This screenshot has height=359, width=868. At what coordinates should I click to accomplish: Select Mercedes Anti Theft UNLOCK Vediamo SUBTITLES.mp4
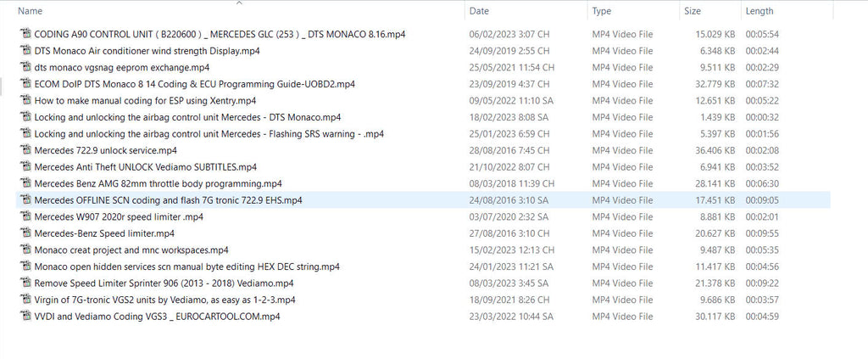click(146, 166)
